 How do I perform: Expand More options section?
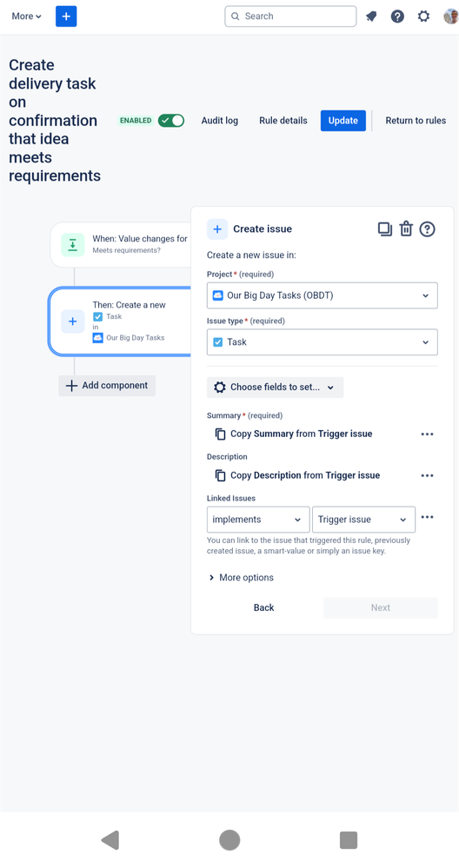point(242,578)
